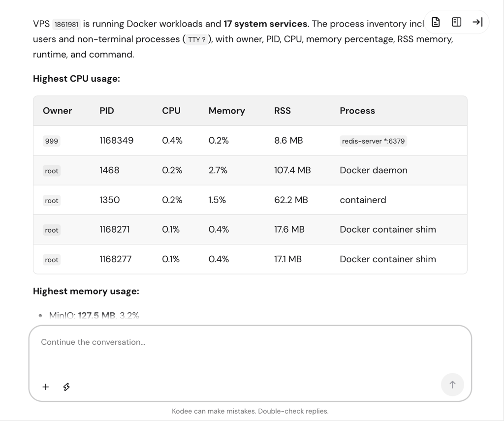Send message with the up arrow button

(452, 385)
